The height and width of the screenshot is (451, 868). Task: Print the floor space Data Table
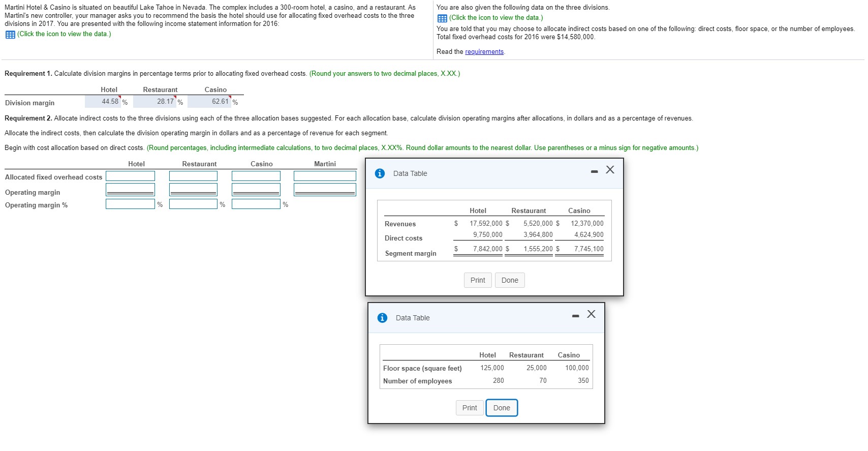[470, 408]
